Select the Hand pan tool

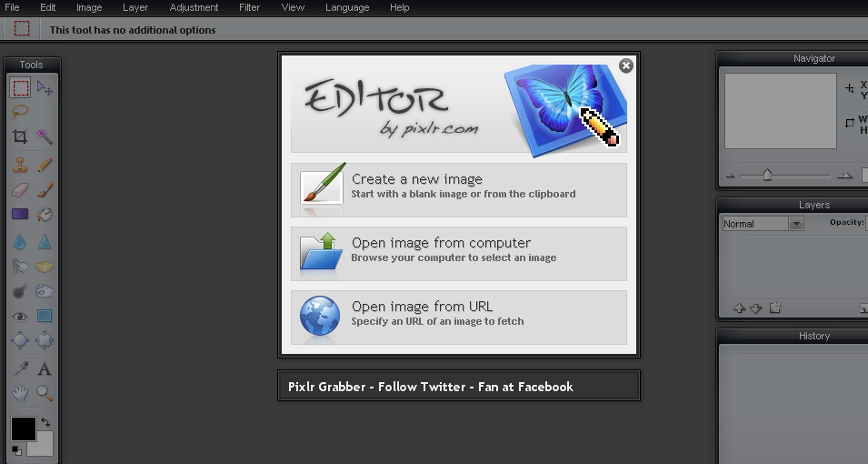point(20,393)
